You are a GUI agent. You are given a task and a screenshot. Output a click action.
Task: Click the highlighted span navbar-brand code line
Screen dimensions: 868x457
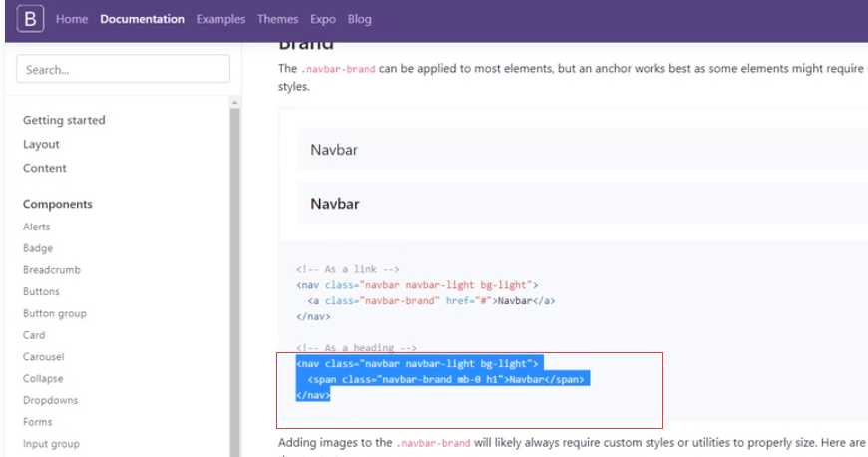[446, 379]
